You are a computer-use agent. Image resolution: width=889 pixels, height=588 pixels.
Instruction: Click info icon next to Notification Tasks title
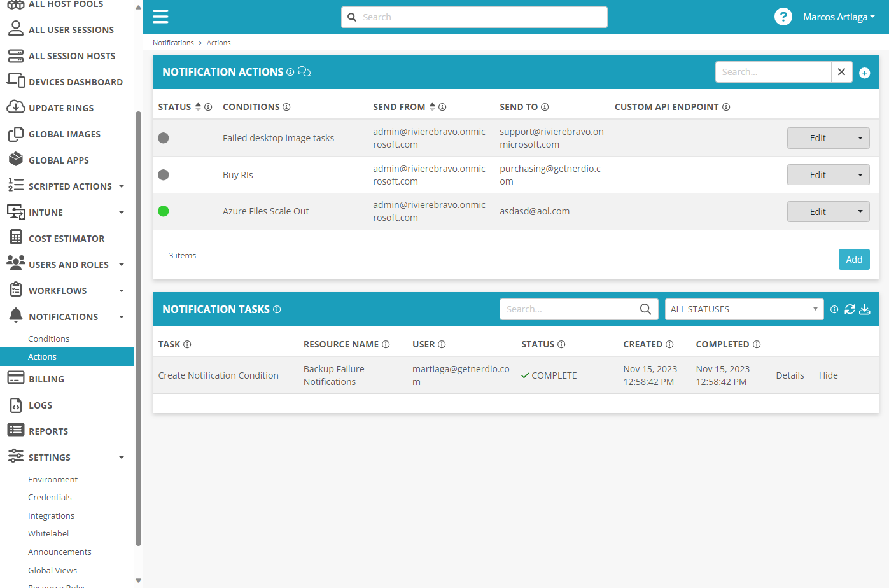pos(277,309)
